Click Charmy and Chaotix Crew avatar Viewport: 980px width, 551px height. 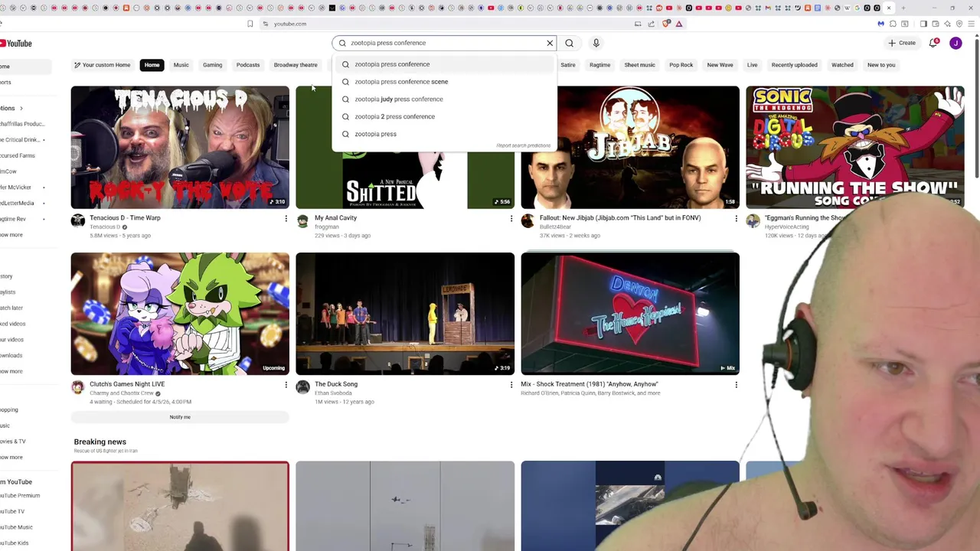[x=78, y=387]
